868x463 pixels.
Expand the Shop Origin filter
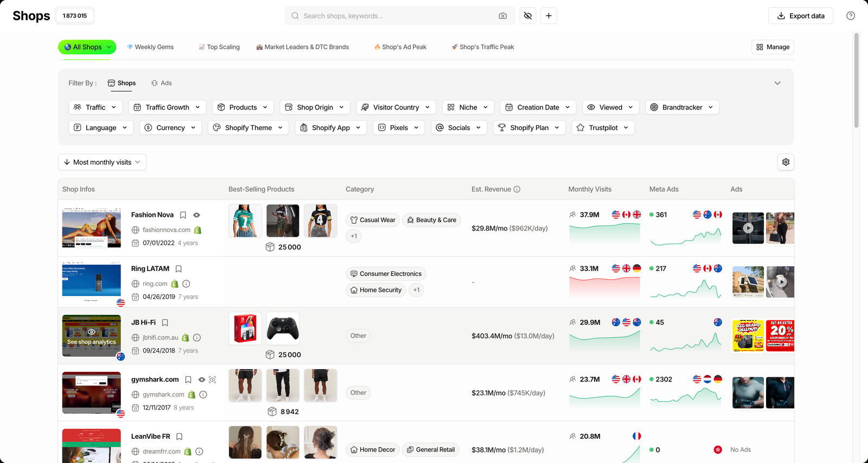315,107
